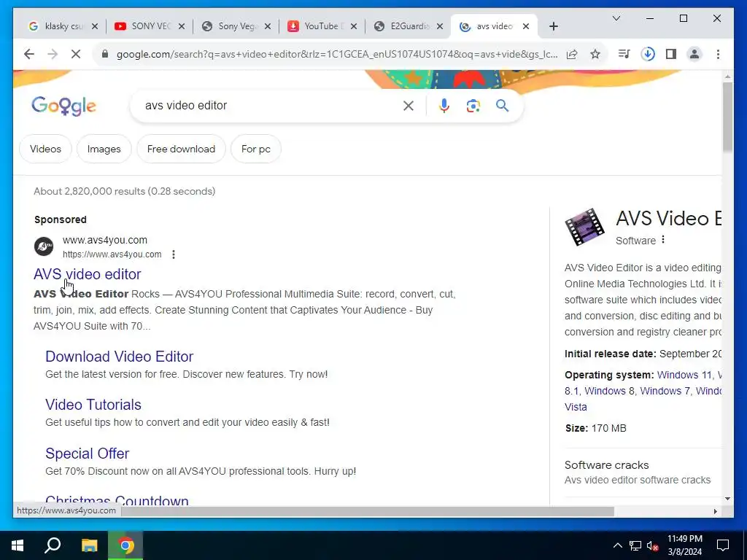Image resolution: width=747 pixels, height=560 pixels.
Task: Click the horizontal scrollbar right arrow
Action: click(x=715, y=511)
